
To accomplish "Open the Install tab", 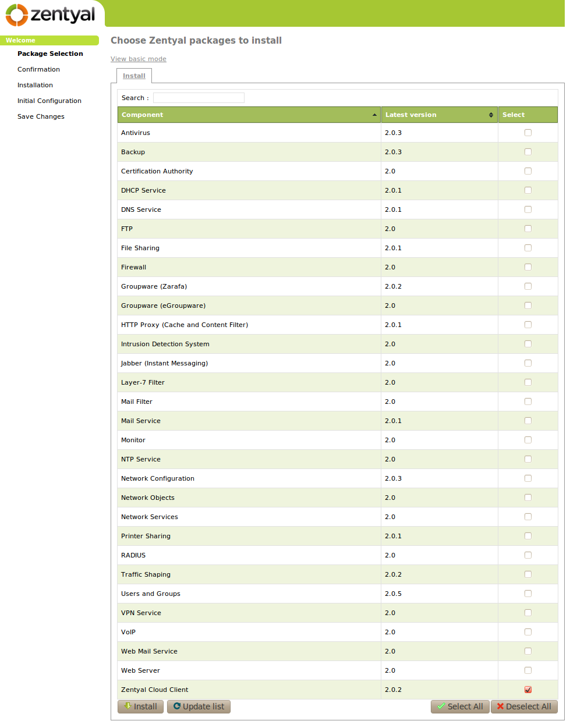I will 134,76.
